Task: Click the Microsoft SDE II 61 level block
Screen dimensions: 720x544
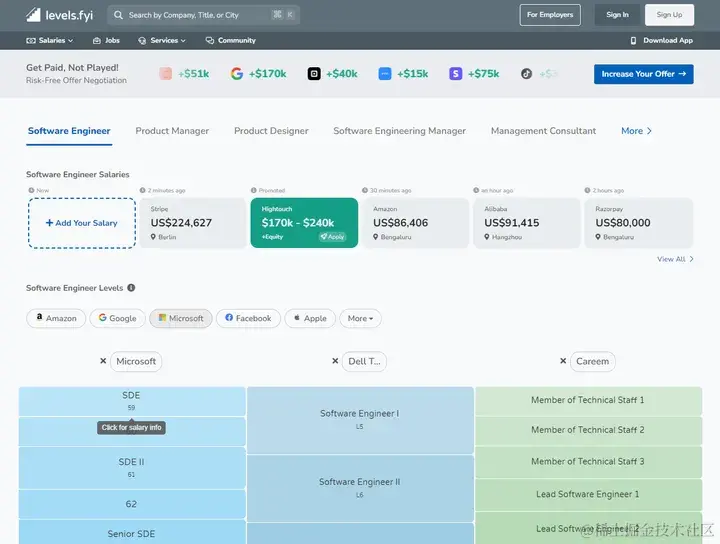Action: coord(132,468)
